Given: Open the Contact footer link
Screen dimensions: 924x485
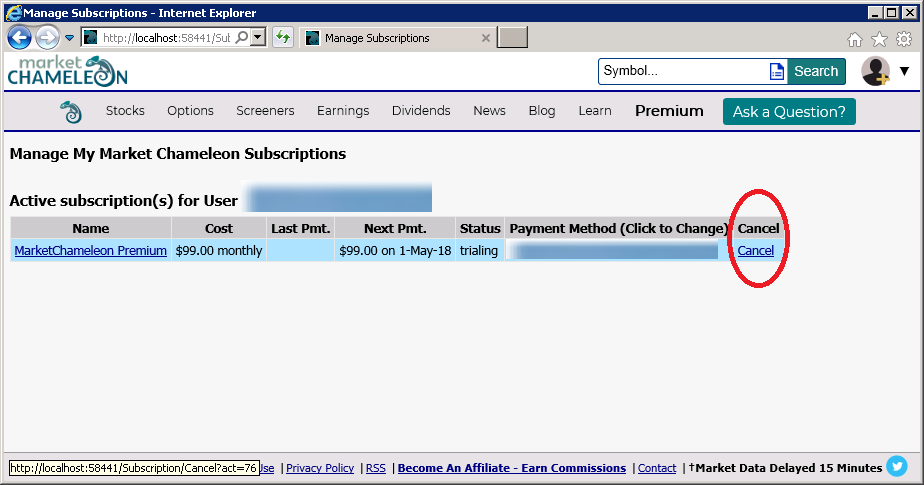Looking at the screenshot, I should (657, 468).
